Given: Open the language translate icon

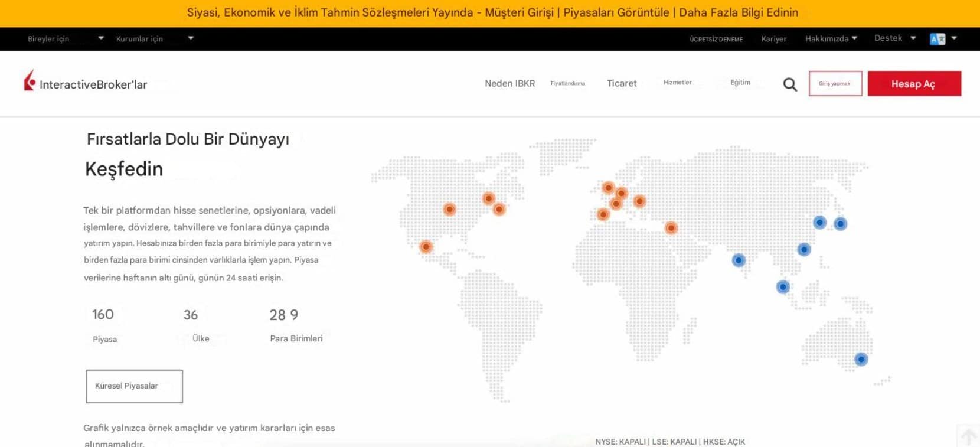Looking at the screenshot, I should pyautogui.click(x=937, y=39).
